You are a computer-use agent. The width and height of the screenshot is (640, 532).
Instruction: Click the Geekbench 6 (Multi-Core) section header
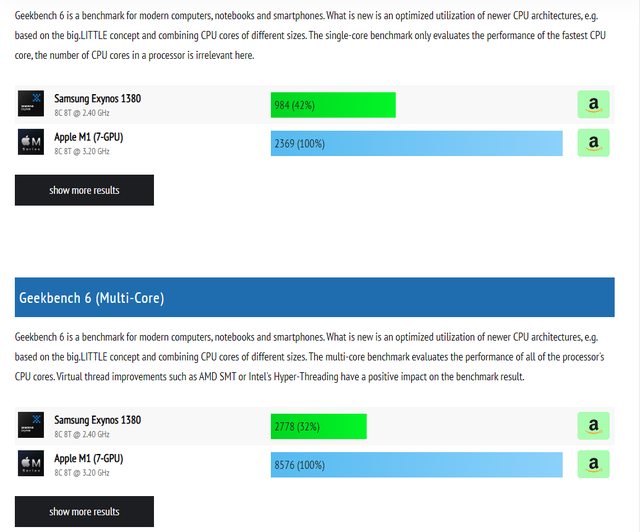click(314, 298)
